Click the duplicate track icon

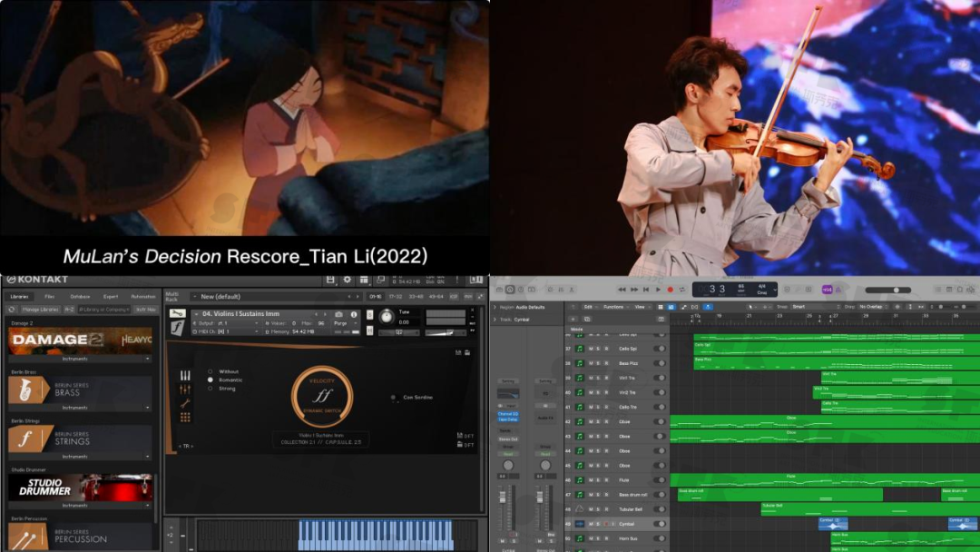pyautogui.click(x=587, y=319)
